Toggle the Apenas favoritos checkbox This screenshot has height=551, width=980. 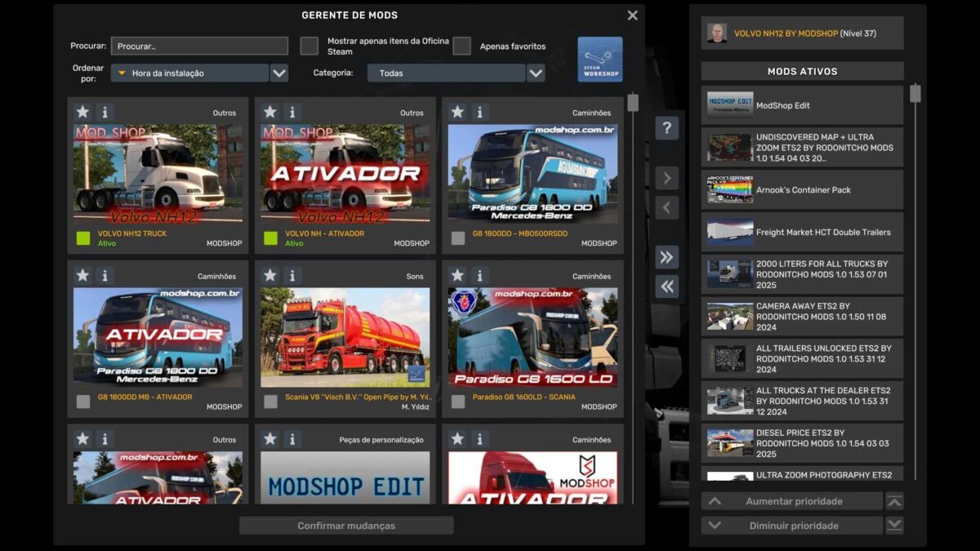[461, 46]
